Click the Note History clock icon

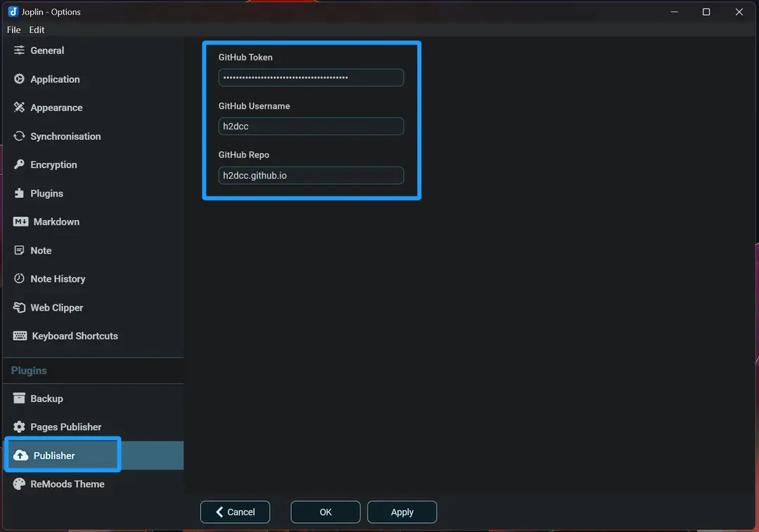coord(19,279)
